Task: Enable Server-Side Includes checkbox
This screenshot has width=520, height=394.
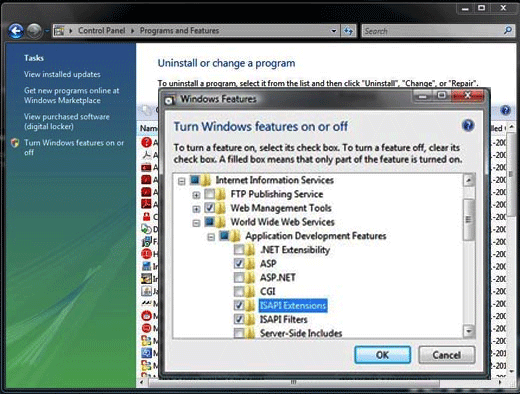Action: tap(239, 333)
